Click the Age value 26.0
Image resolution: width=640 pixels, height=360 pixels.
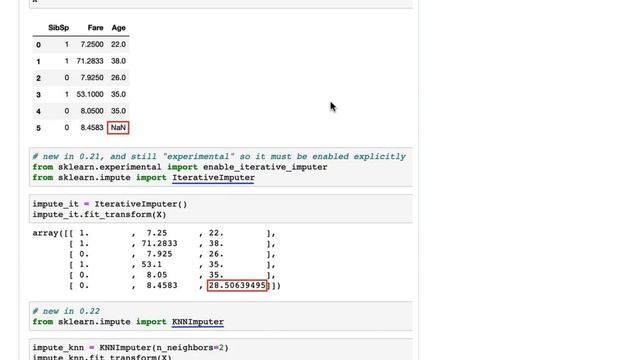pos(118,78)
